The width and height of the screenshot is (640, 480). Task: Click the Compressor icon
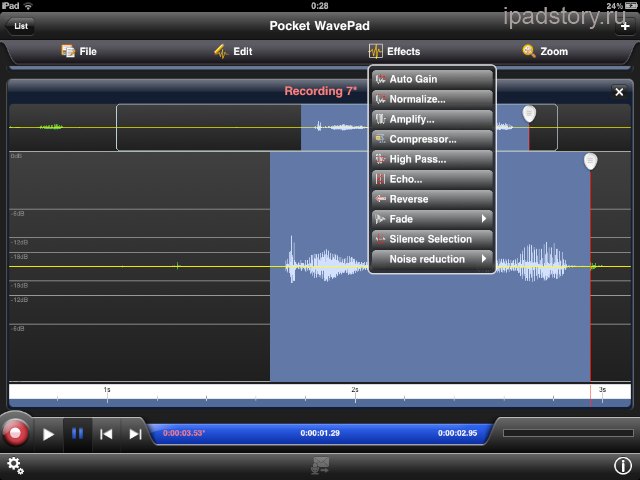(380, 139)
